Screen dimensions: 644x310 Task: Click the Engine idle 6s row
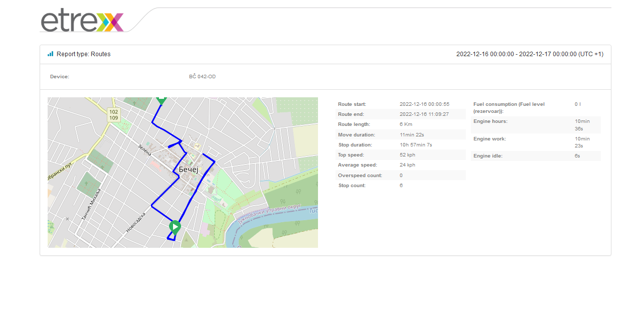[536, 156]
